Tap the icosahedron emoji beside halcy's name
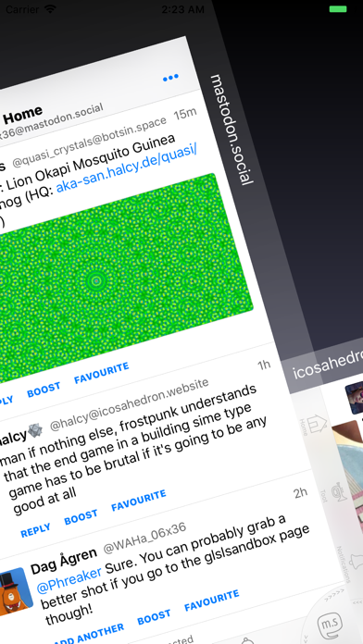The width and height of the screenshot is (363, 644). click(35, 430)
